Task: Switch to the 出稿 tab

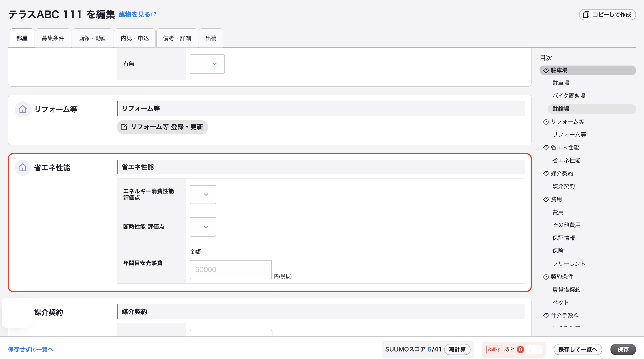Action: click(211, 38)
